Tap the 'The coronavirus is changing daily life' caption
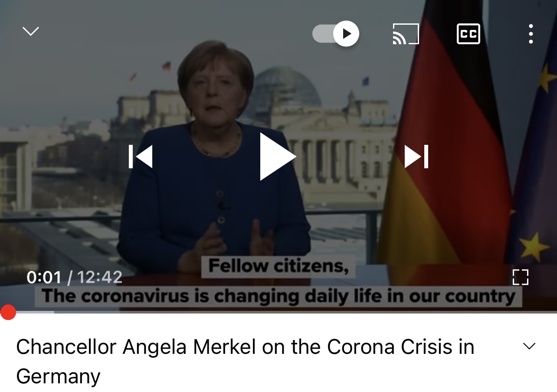The width and height of the screenshot is (557, 392). click(278, 296)
